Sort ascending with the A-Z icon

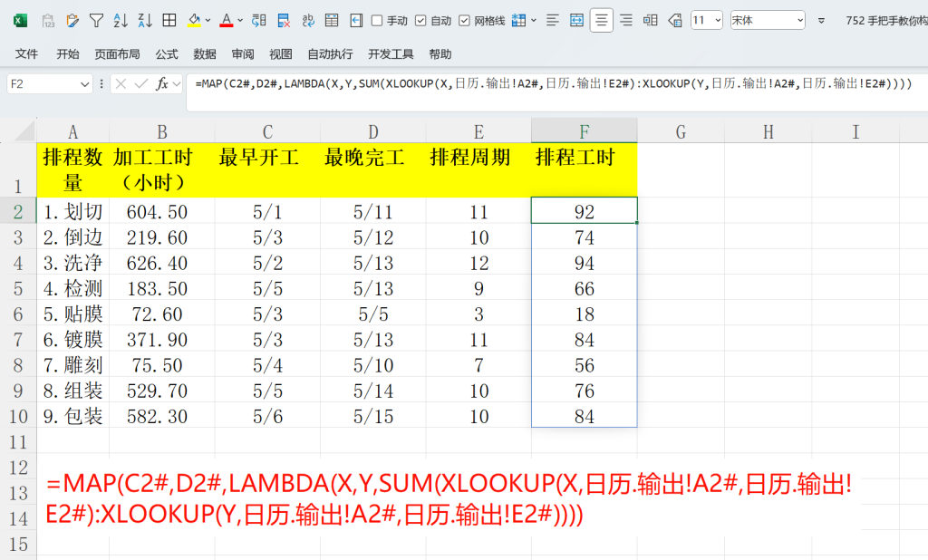tap(121, 21)
